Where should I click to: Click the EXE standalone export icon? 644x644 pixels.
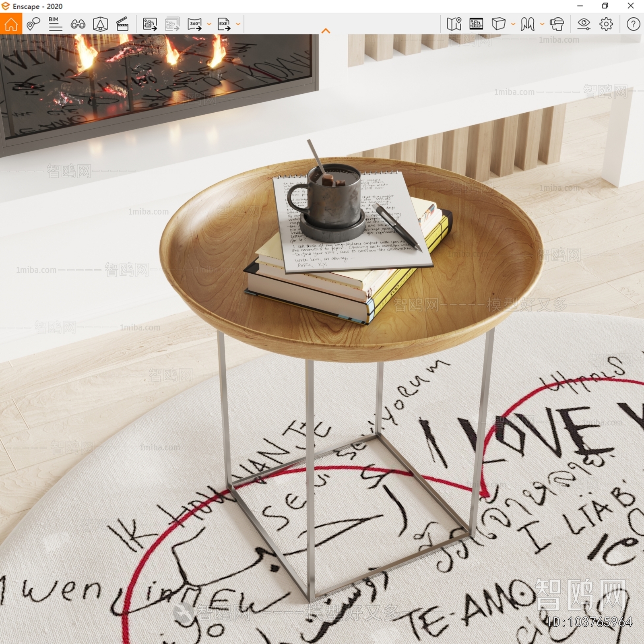224,24
